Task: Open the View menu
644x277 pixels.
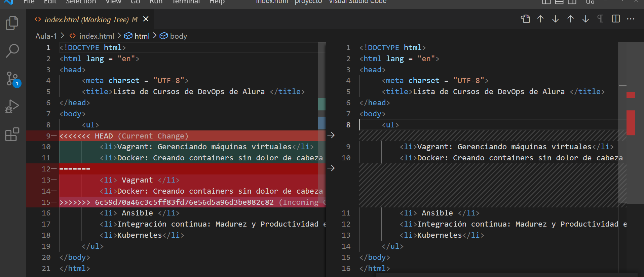Action: coord(113,2)
